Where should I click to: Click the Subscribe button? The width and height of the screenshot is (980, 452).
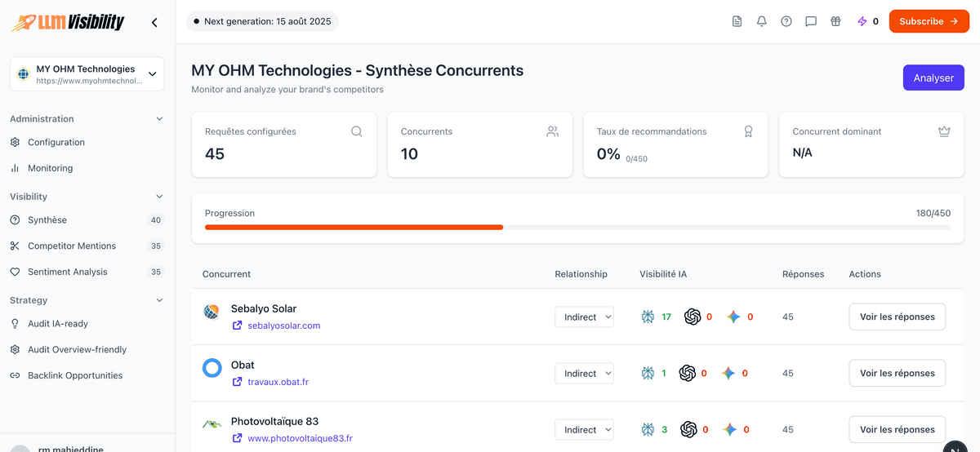[929, 22]
